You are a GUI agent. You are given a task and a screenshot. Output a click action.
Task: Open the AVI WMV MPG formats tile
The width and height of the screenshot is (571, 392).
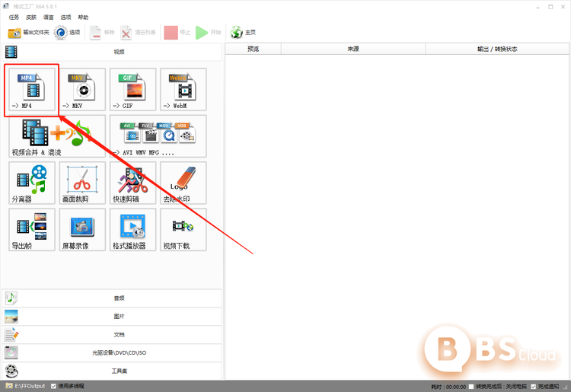click(x=158, y=136)
